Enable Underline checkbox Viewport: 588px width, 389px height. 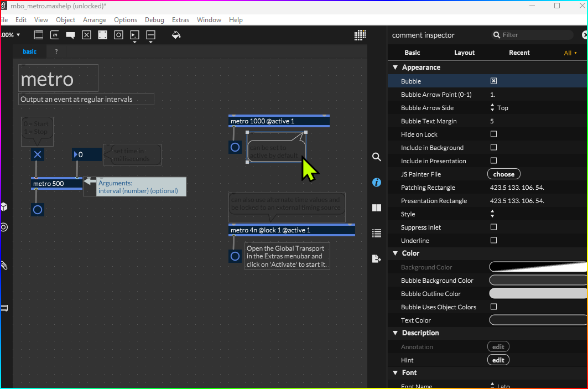pos(493,241)
